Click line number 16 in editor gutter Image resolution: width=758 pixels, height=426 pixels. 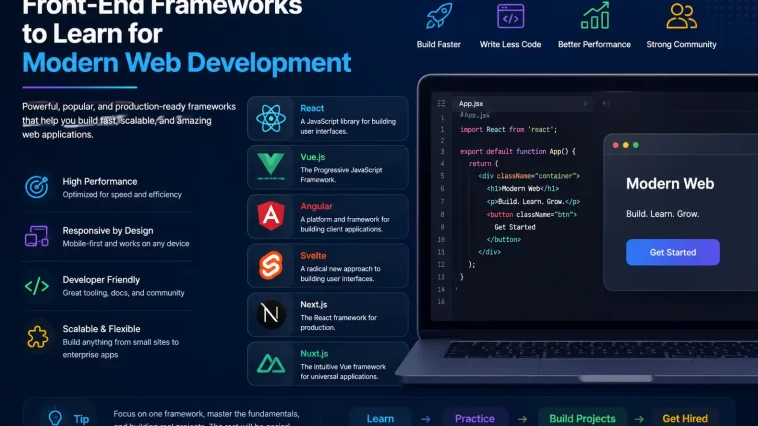click(x=441, y=302)
